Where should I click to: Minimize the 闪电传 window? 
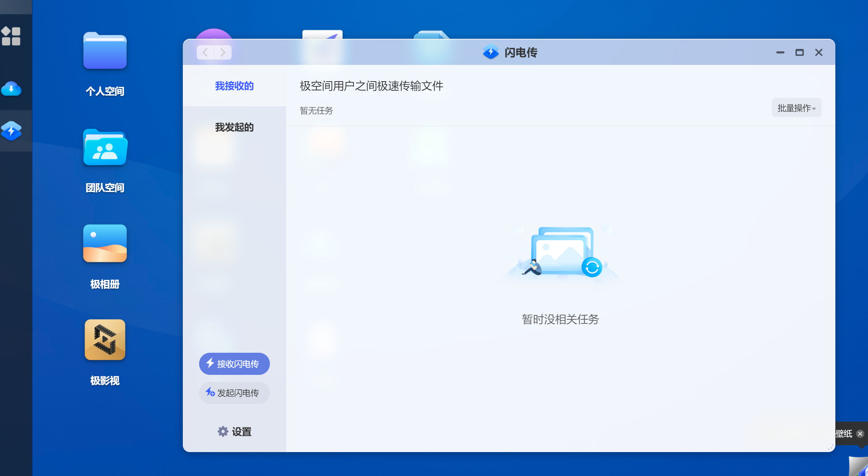pos(780,53)
